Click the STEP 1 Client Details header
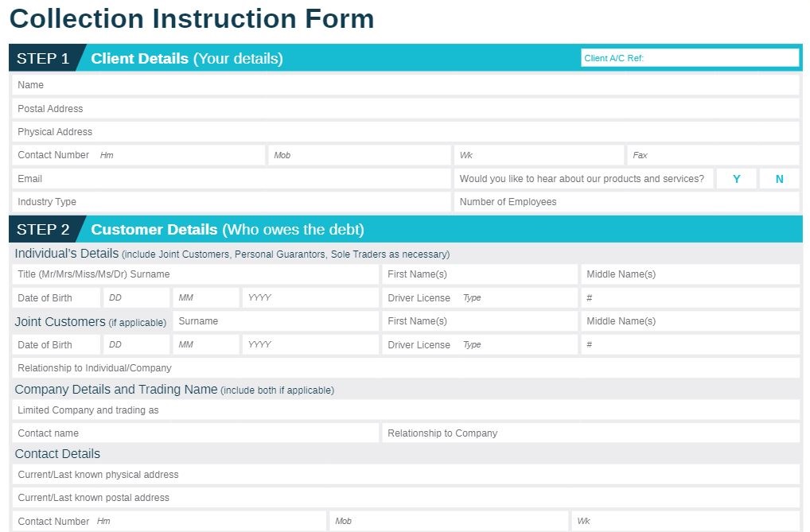 click(406, 58)
